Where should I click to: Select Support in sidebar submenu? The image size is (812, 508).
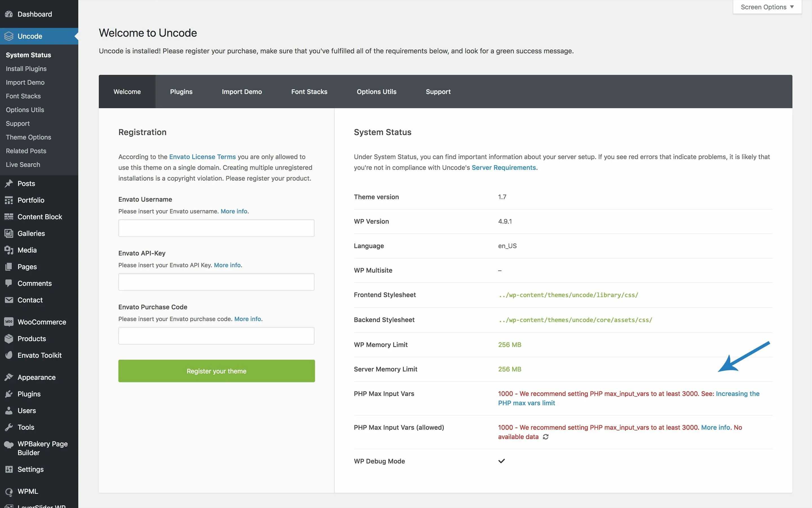[x=18, y=124]
